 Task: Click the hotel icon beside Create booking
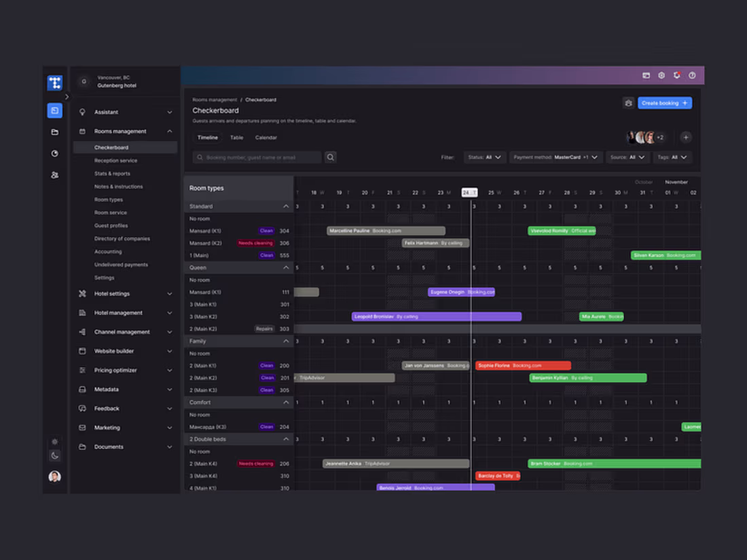[x=628, y=102]
